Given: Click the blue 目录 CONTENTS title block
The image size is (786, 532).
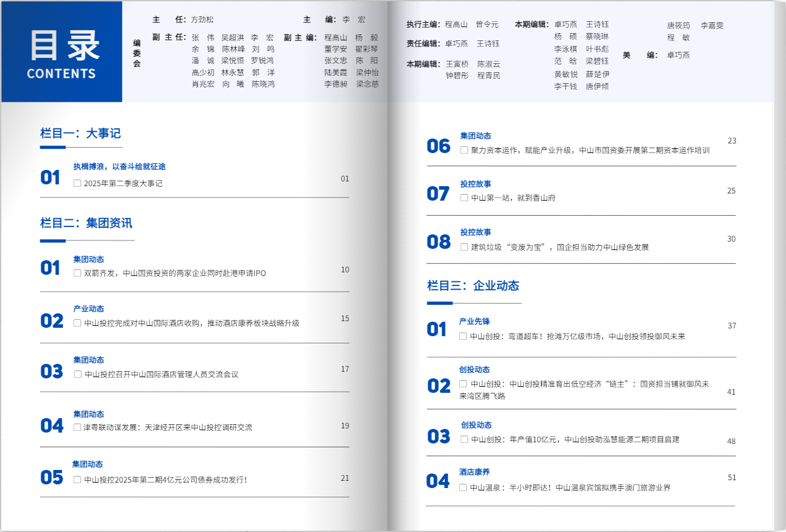Looking at the screenshot, I should click(61, 52).
